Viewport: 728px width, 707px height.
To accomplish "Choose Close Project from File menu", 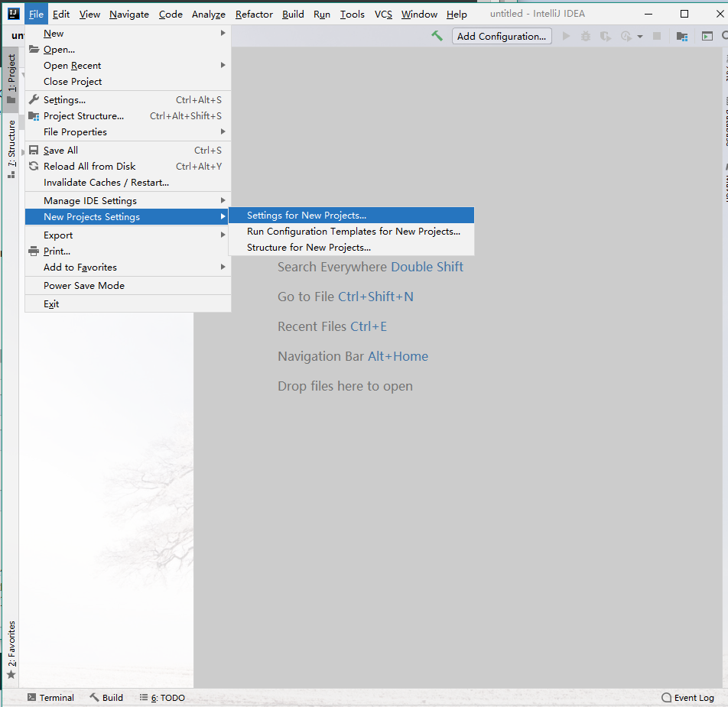I will click(x=128, y=81).
